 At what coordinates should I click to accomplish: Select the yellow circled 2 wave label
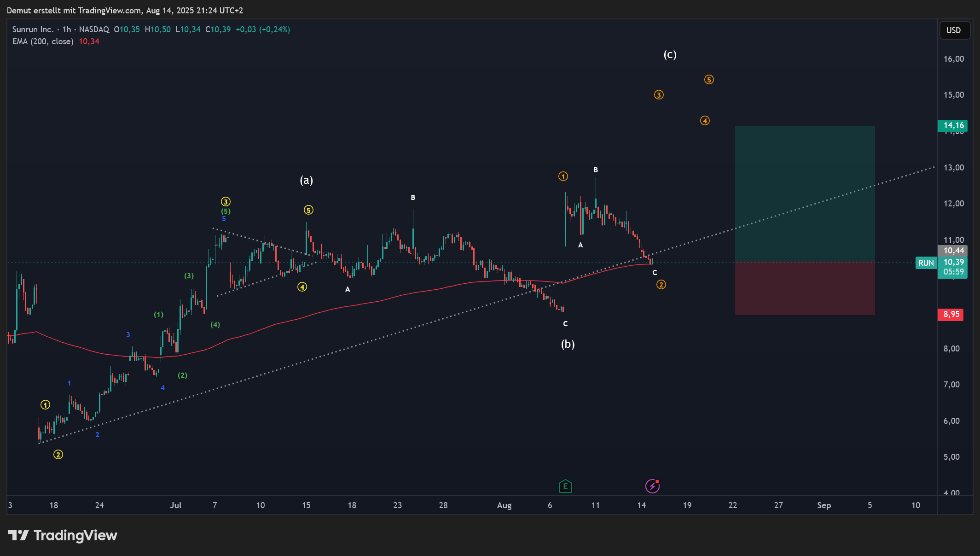pyautogui.click(x=58, y=455)
